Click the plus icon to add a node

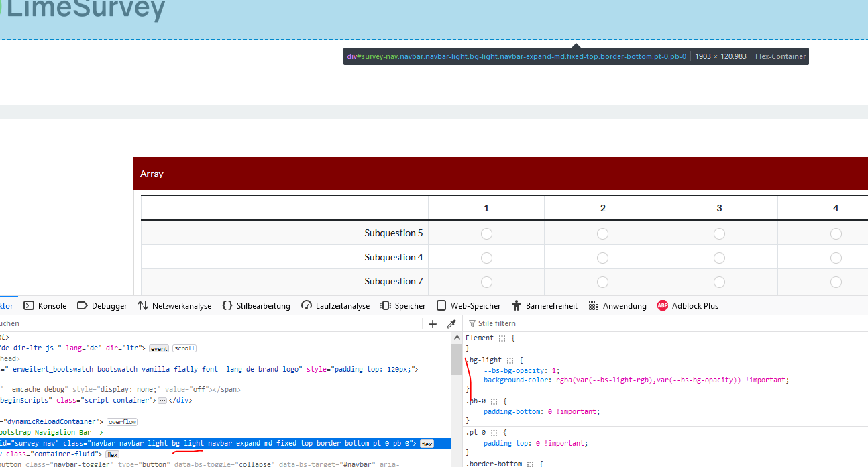tap(433, 324)
